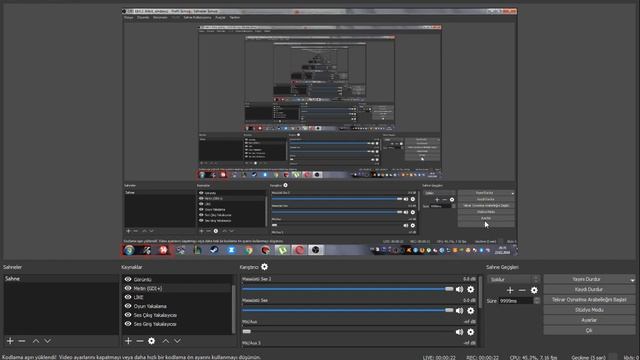This screenshot has width=640, height=360.
Task: Open source properties gear in Kaynaklar toolbar
Action: [151, 340]
